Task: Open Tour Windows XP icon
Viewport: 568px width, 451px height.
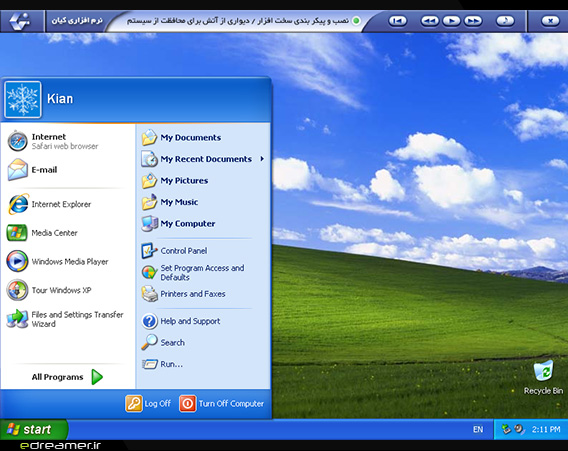Action: tap(17, 290)
